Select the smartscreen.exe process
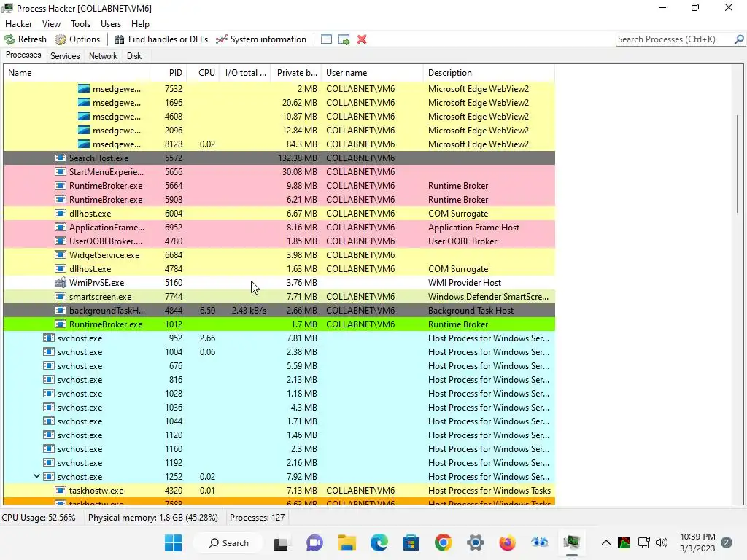This screenshot has height=560, width=747. 279,296
